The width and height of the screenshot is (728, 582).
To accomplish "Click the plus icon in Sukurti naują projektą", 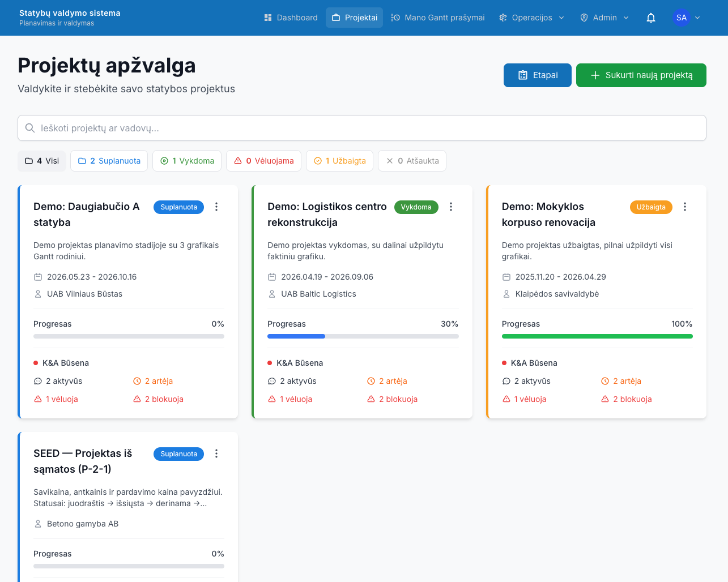I will (595, 75).
